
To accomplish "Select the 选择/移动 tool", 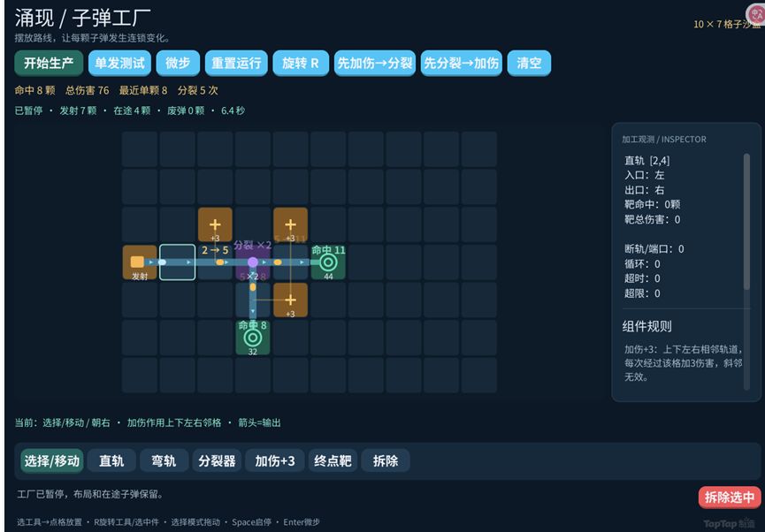I will tap(51, 460).
